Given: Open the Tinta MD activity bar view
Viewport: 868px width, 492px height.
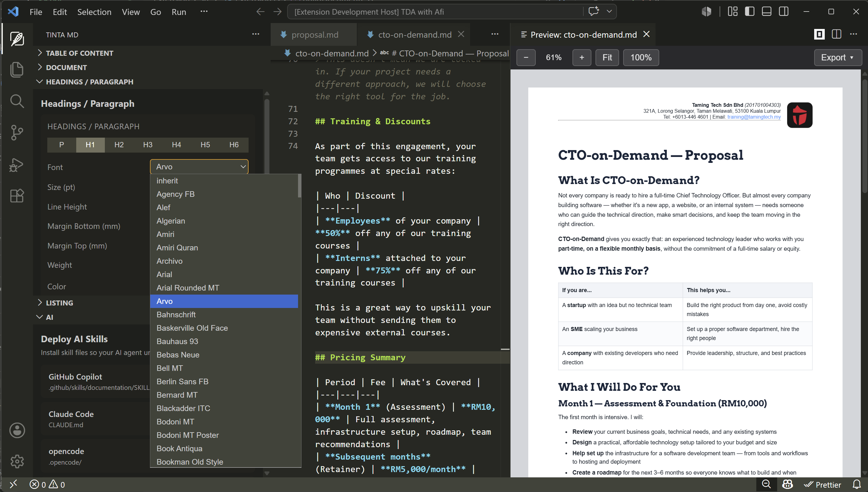Looking at the screenshot, I should pos(17,39).
